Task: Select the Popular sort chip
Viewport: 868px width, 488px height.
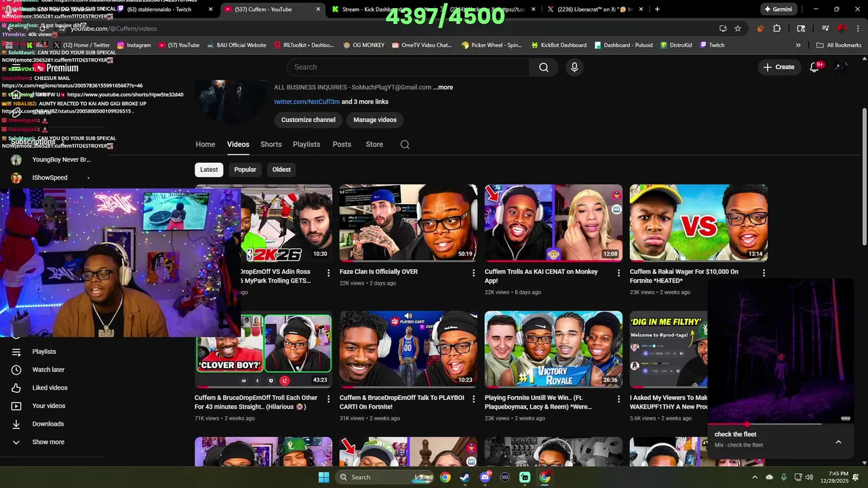Action: click(x=245, y=169)
